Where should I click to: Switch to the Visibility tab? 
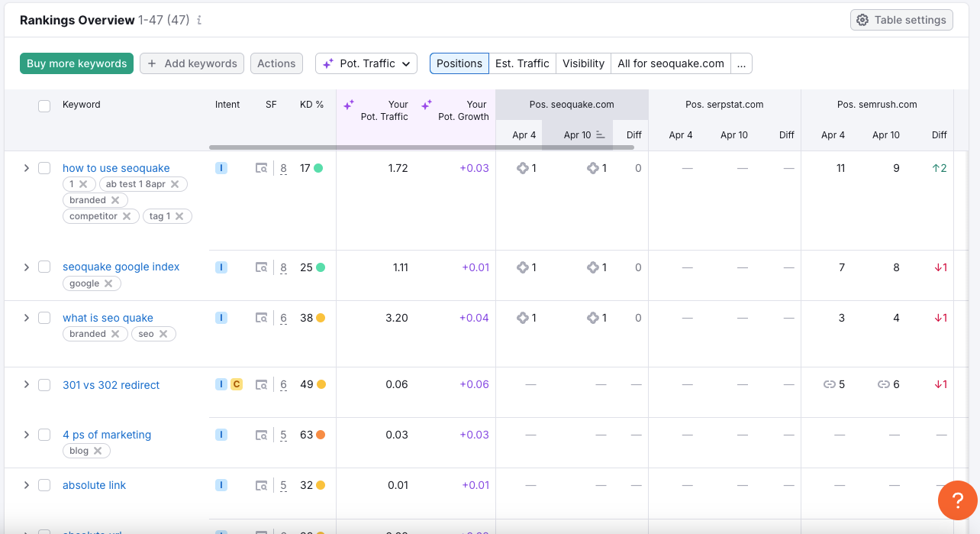(583, 63)
